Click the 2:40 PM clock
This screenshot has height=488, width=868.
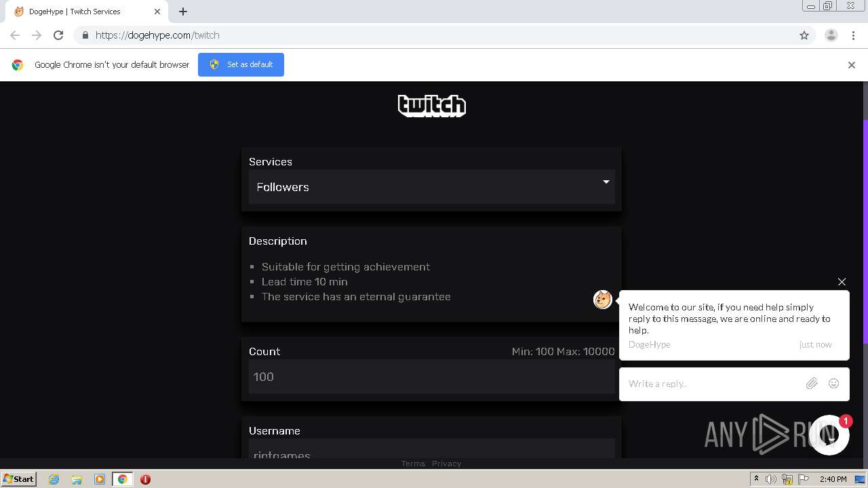833,479
